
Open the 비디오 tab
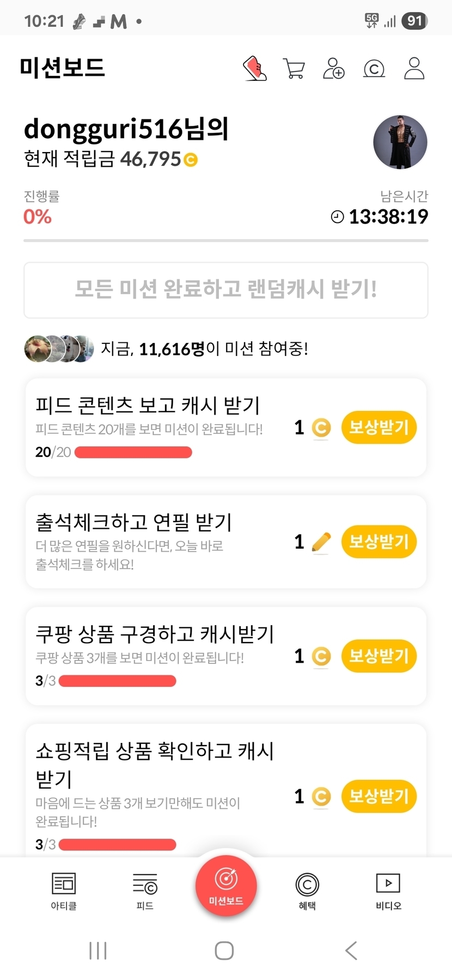tap(388, 891)
